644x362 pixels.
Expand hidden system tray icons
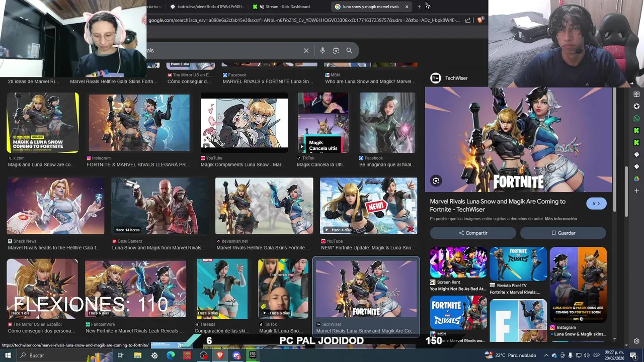coord(546,355)
